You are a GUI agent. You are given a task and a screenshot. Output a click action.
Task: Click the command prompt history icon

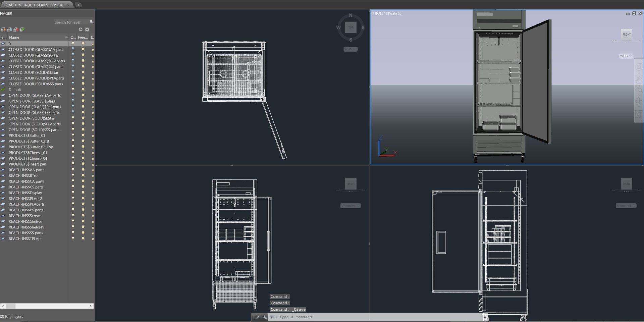tap(272, 317)
